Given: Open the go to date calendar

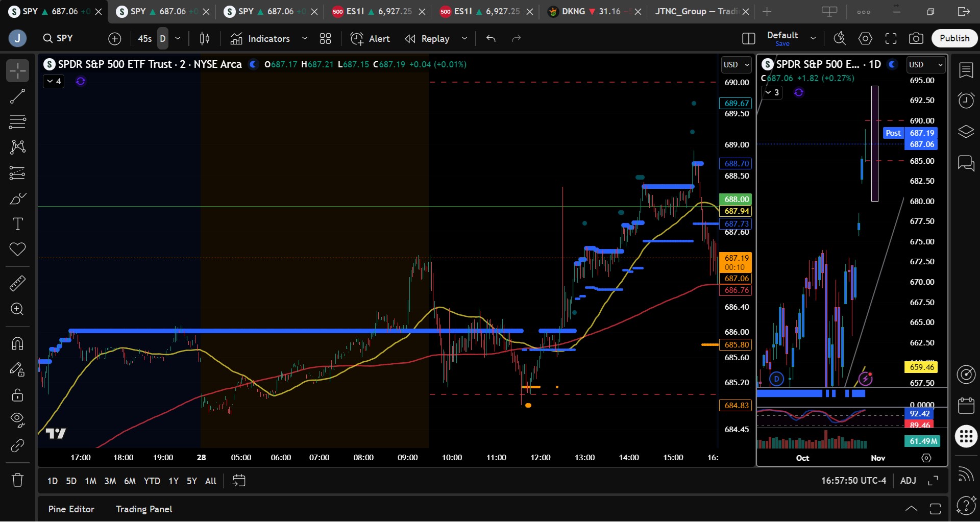Looking at the screenshot, I should [239, 481].
